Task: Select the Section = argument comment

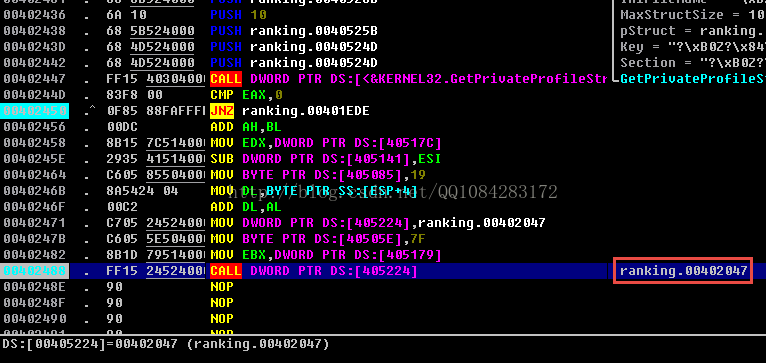Action: tap(693, 63)
